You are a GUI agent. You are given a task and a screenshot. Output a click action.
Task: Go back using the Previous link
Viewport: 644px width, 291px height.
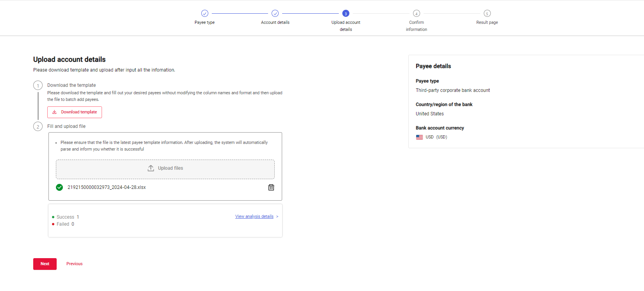74,264
